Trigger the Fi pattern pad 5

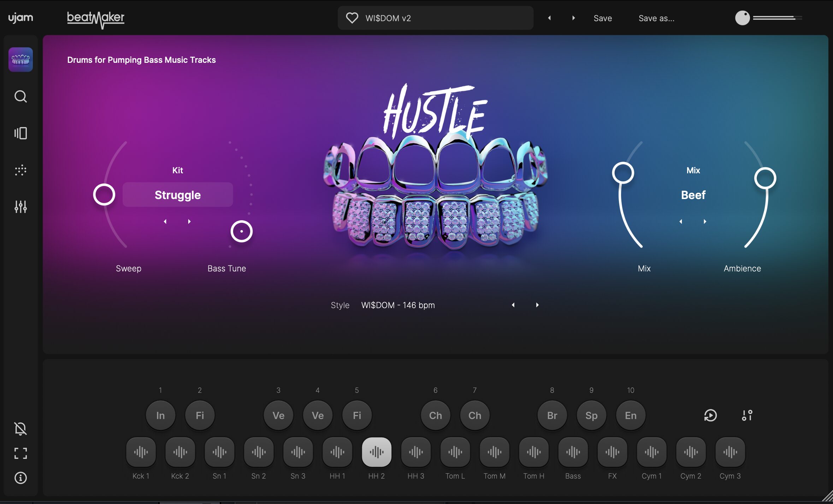point(357,415)
